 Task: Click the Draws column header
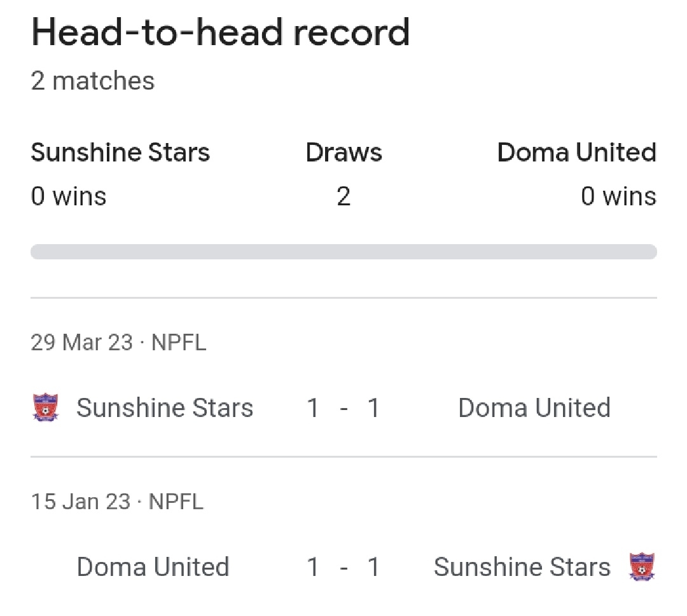click(x=343, y=153)
